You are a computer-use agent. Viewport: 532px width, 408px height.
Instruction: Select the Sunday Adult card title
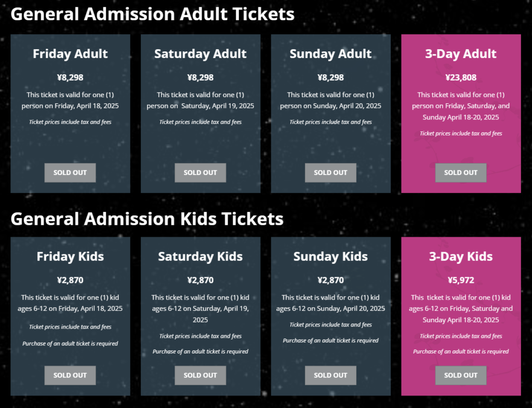click(x=331, y=54)
